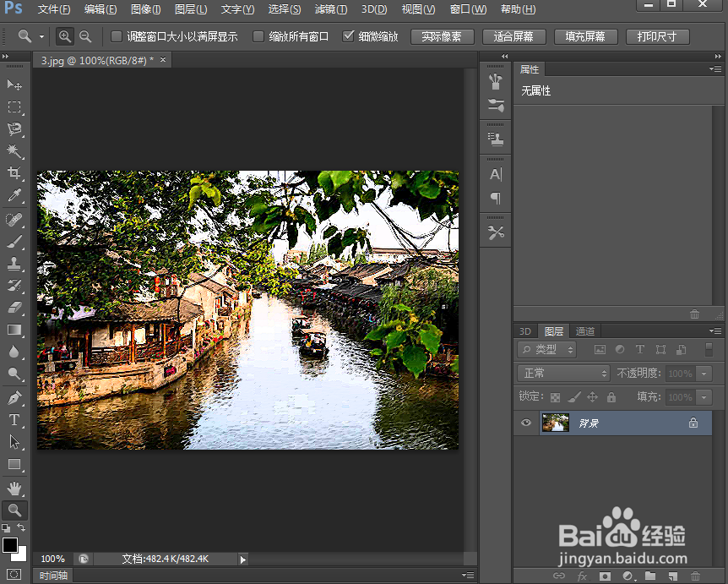Open 填充 fill dropdown arrow
Viewport: 728px width, 584px height.
(x=704, y=397)
